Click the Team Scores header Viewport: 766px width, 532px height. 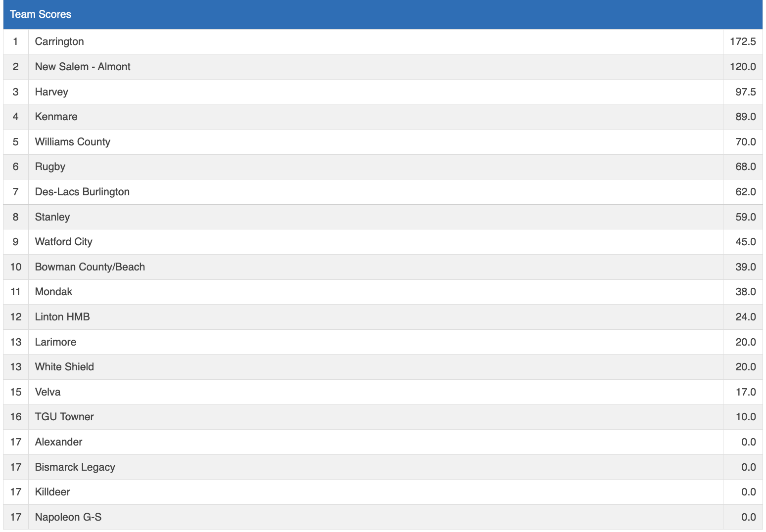(x=41, y=14)
